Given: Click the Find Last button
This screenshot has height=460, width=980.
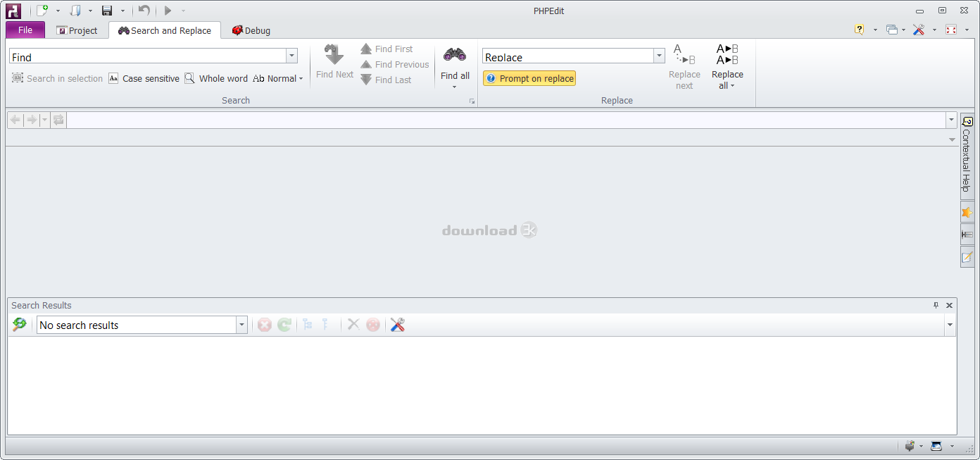Looking at the screenshot, I should coord(386,80).
